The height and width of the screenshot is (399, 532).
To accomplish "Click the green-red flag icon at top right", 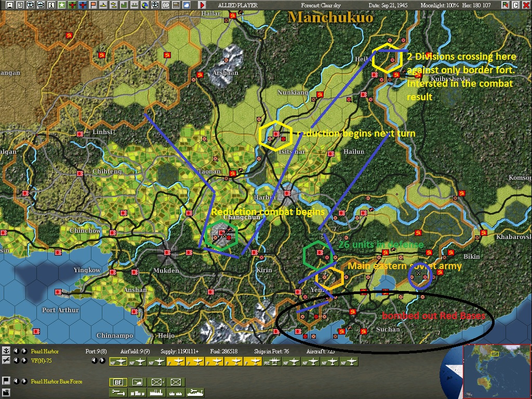I will [506, 5].
